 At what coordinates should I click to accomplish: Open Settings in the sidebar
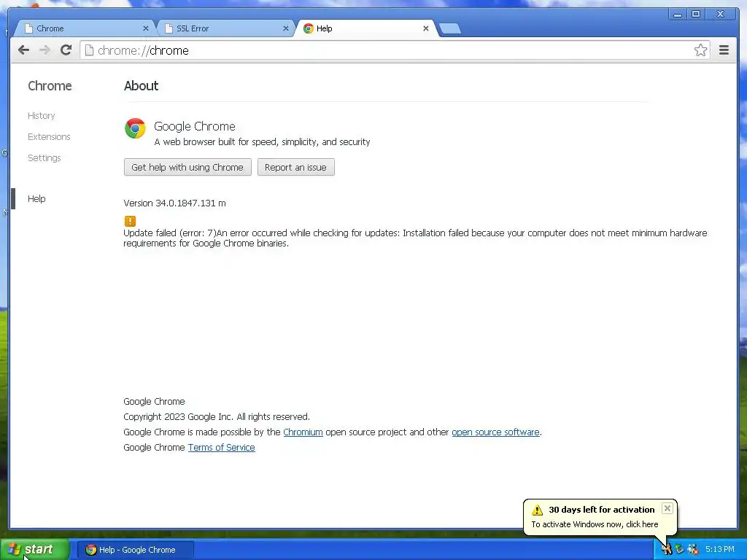tap(44, 157)
